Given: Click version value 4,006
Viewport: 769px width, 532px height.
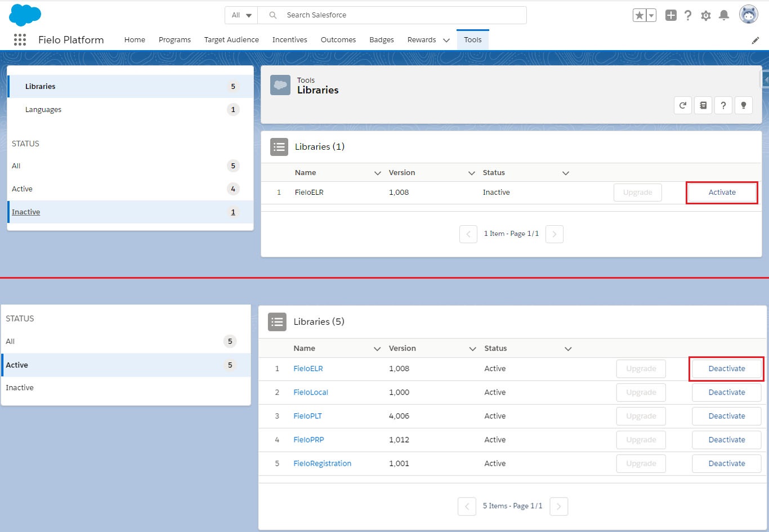Looking at the screenshot, I should click(x=399, y=416).
